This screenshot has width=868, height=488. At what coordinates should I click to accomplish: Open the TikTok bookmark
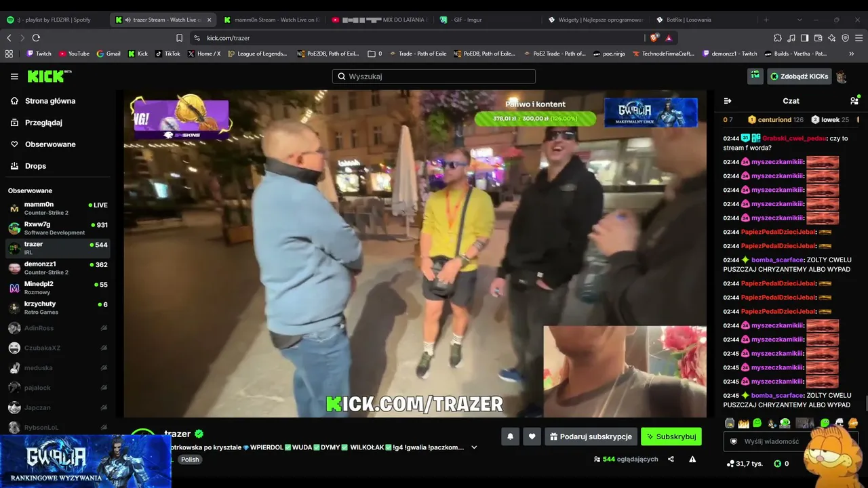click(167, 54)
